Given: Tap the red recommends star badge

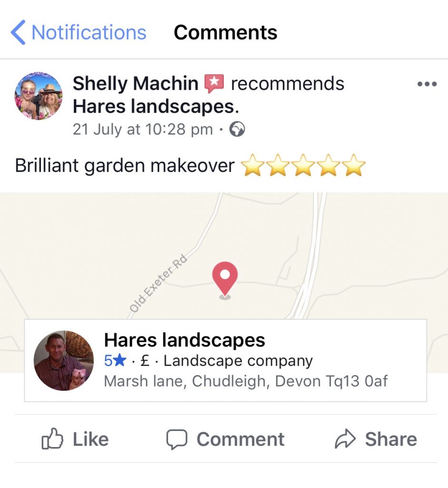Looking at the screenshot, I should [x=214, y=83].
